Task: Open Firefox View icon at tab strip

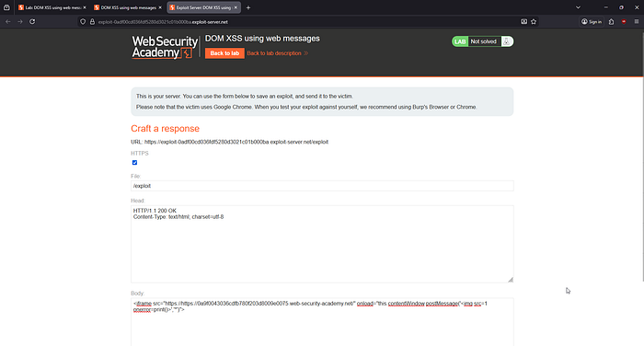Action: point(6,7)
